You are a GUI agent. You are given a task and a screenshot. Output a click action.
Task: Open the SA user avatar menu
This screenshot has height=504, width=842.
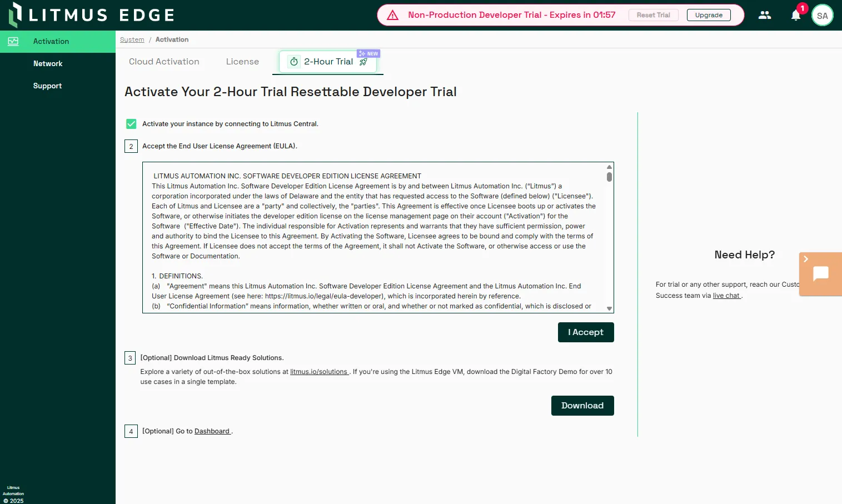[x=823, y=16]
